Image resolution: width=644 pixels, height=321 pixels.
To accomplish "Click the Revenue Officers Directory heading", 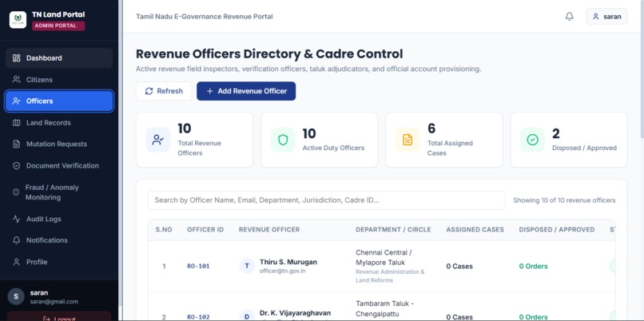I will point(269,53).
